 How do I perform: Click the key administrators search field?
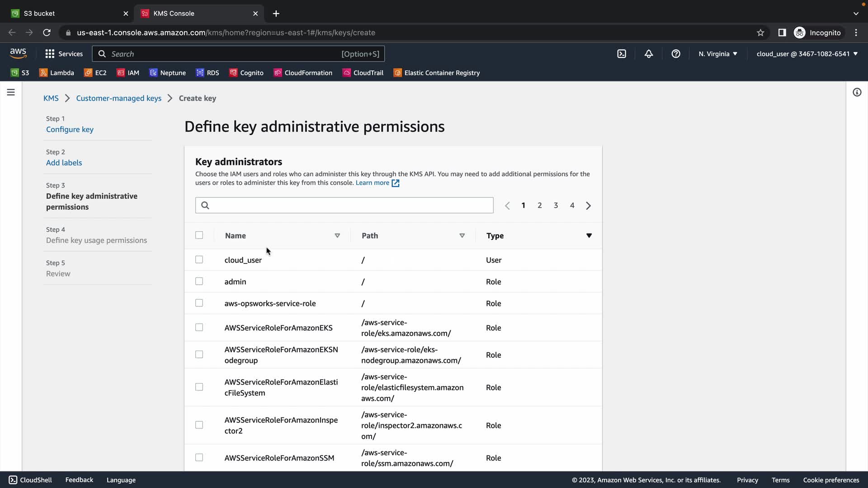(344, 206)
